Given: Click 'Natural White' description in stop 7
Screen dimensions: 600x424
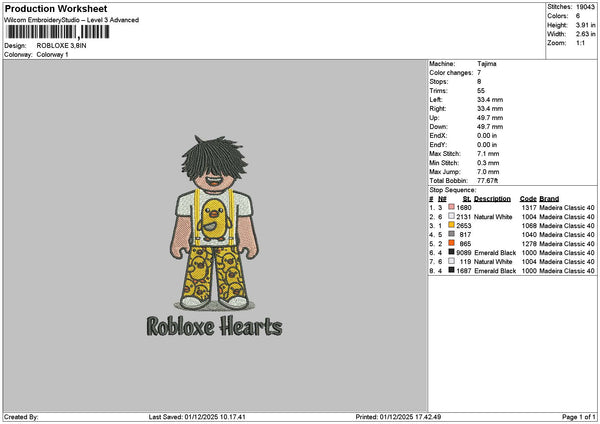Looking at the screenshot, I should click(493, 262).
